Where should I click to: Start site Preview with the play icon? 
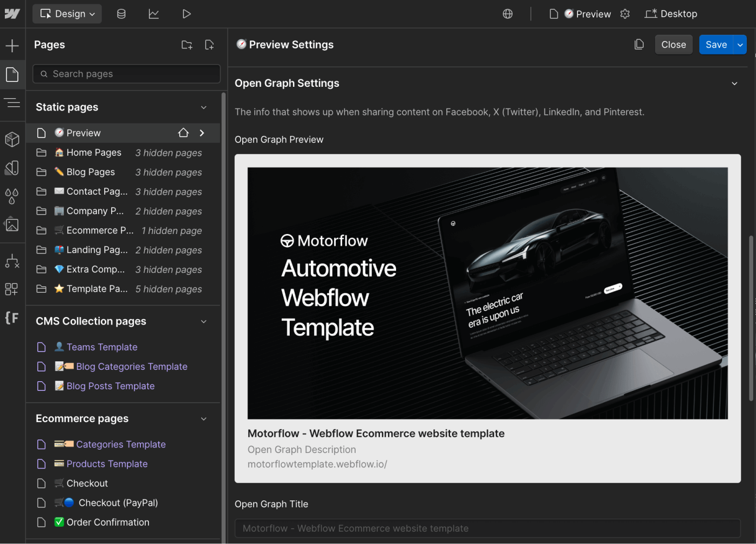click(187, 13)
